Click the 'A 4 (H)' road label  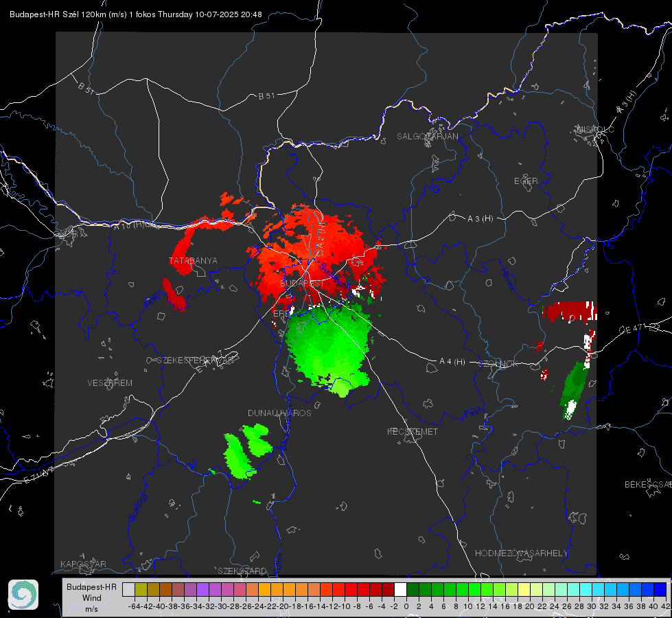[x=452, y=362]
